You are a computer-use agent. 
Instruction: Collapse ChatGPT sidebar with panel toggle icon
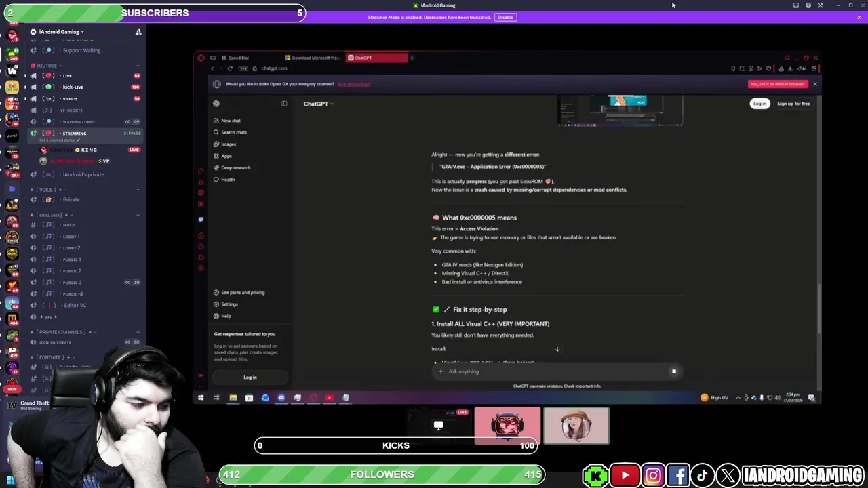[284, 104]
